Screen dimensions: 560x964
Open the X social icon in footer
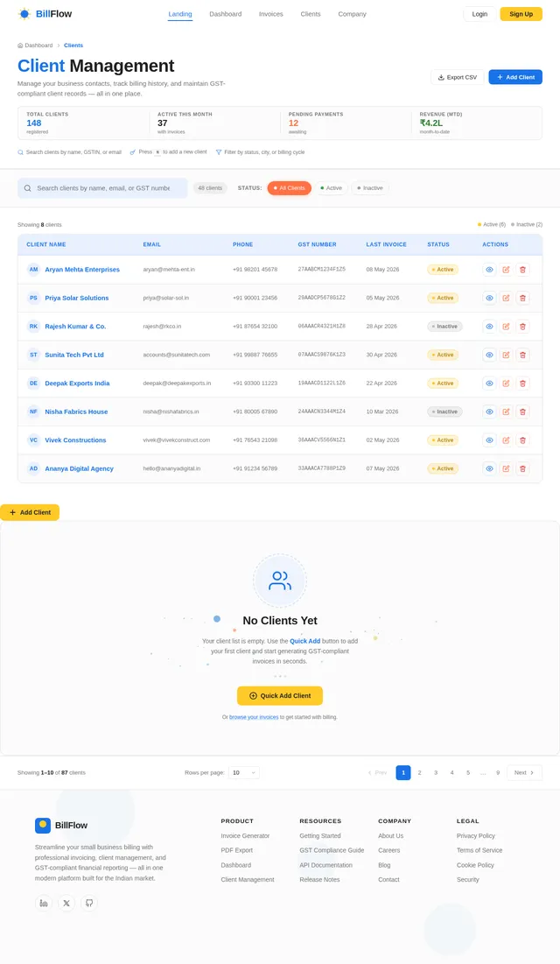click(66, 903)
